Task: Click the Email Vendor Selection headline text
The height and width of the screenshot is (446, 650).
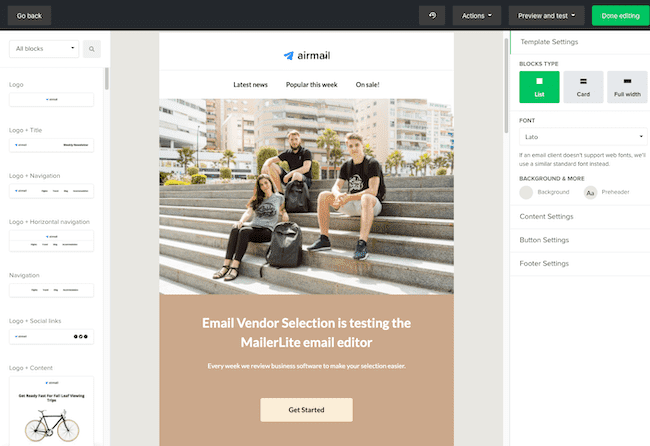Action: click(x=306, y=333)
